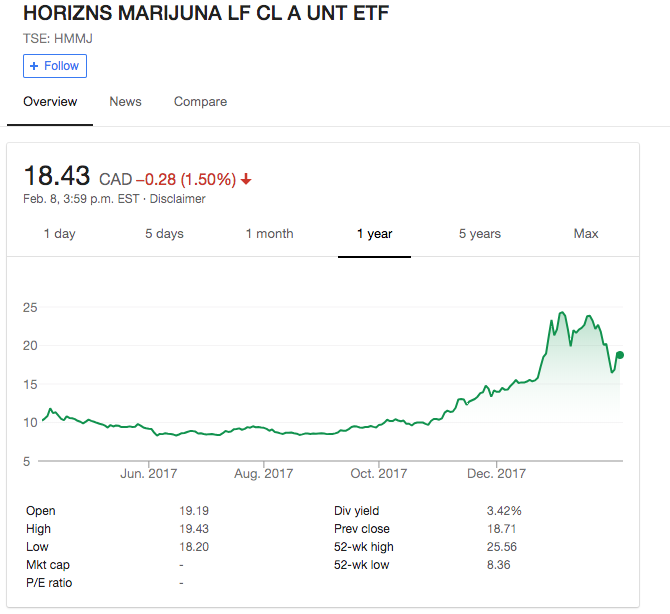The height and width of the screenshot is (614, 670).
Task: Open the News tab
Action: pos(125,102)
